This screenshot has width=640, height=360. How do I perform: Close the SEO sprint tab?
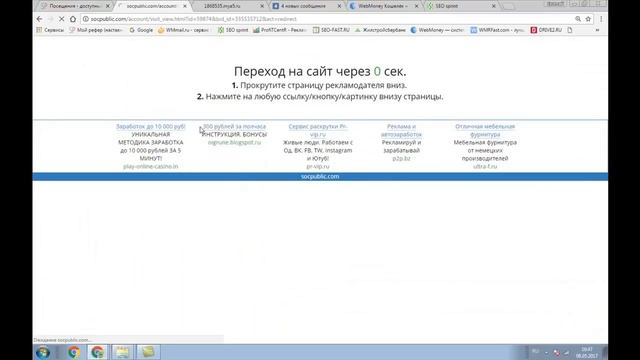pos(493,6)
